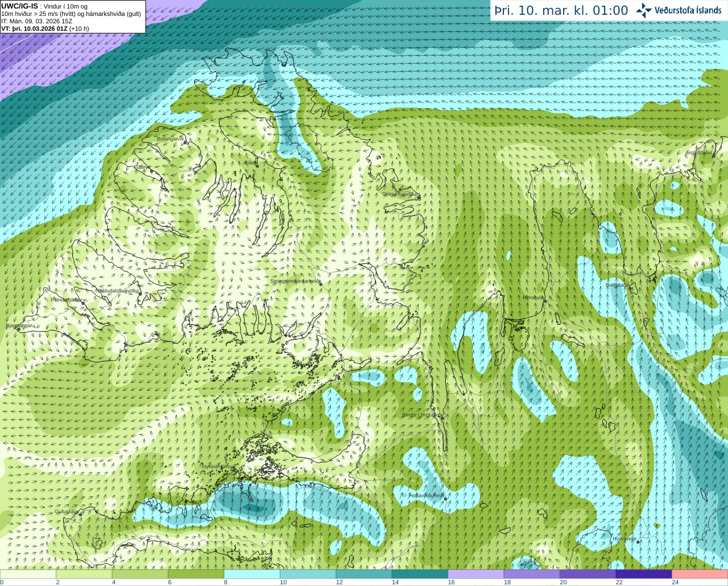
Task: Pick the dark green 6–8 m/s legend swatch
Action: tap(196, 573)
